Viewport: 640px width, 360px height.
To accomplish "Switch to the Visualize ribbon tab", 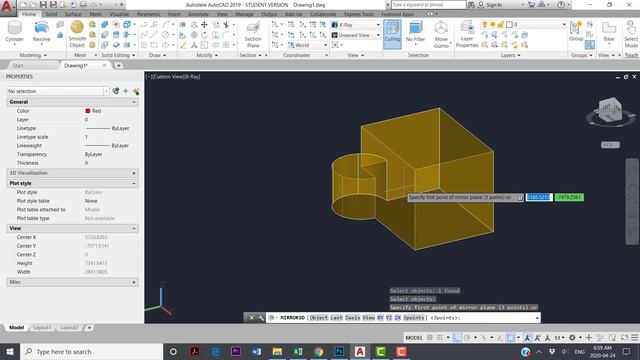I will 119,14.
